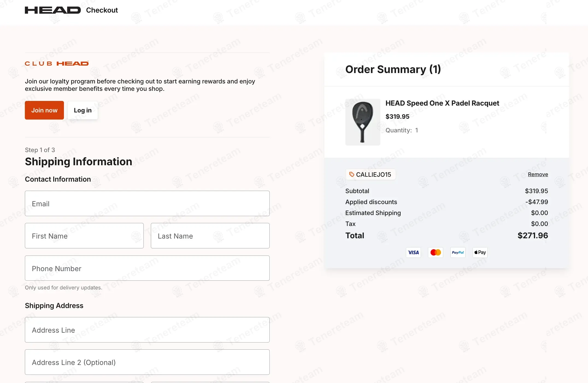Focus the Address Line 2 (Optional) field

[x=147, y=362]
